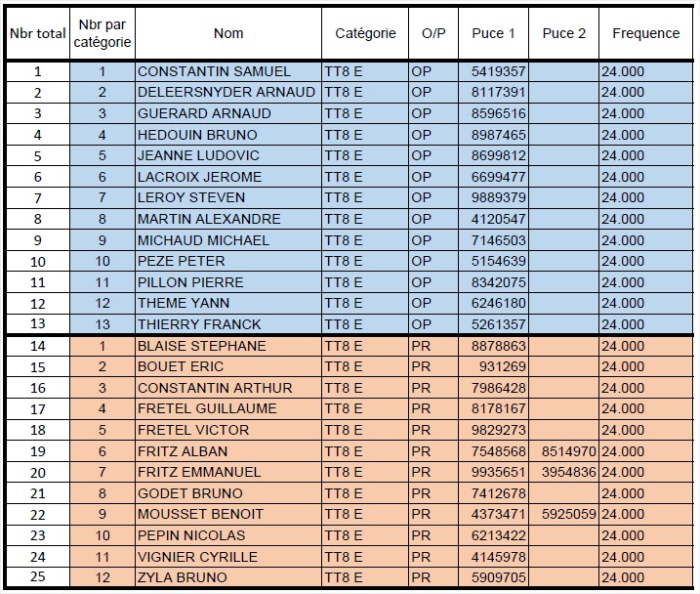Click the ZYLA BRUNO name cell
The height and width of the screenshot is (594, 700).
point(228,577)
